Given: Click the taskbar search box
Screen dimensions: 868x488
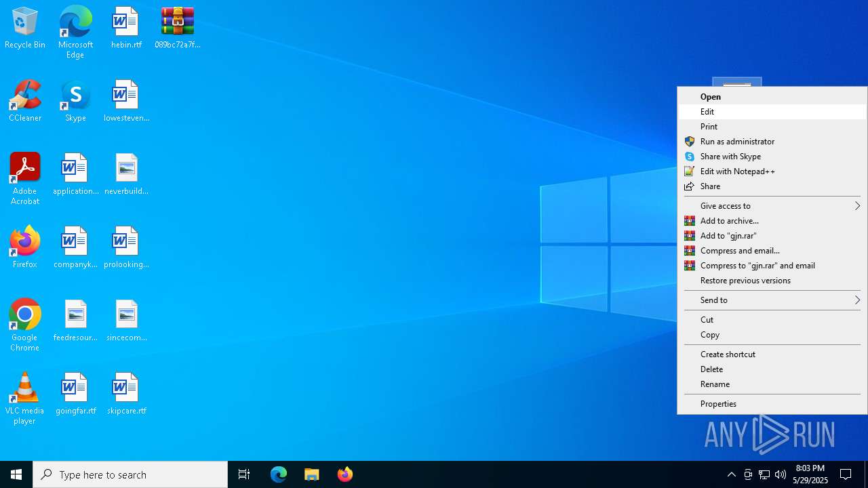Looking at the screenshot, I should (x=130, y=474).
